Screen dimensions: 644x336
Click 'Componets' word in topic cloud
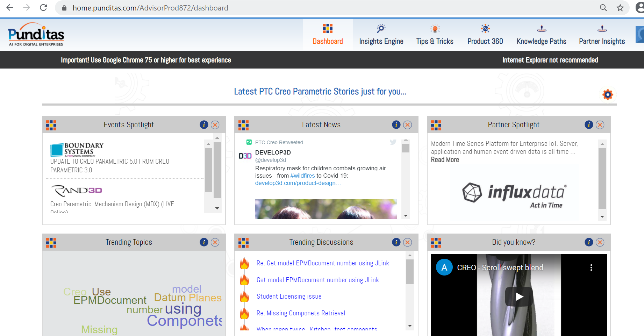pyautogui.click(x=184, y=321)
